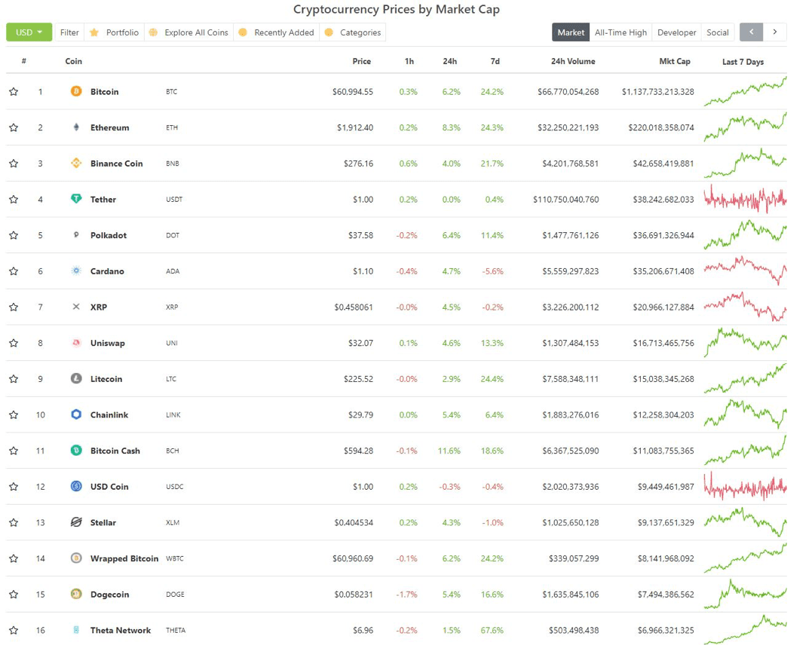Click the Theta Network logo icon

tap(76, 630)
